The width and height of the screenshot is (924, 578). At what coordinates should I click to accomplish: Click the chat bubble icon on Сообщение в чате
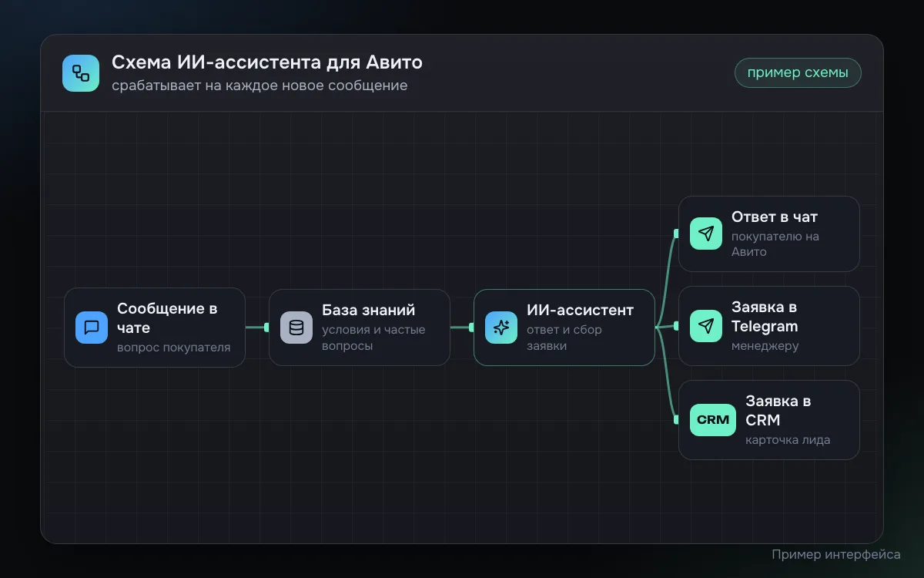point(92,328)
